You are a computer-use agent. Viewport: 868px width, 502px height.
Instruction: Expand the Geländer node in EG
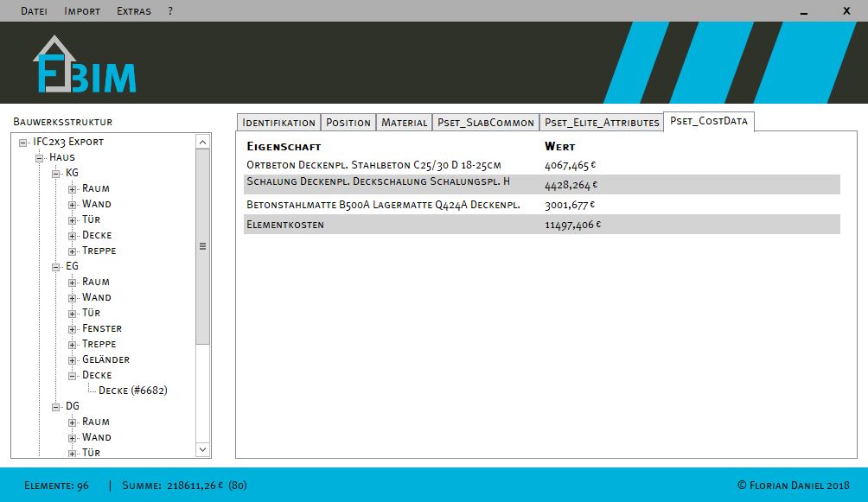(73, 359)
